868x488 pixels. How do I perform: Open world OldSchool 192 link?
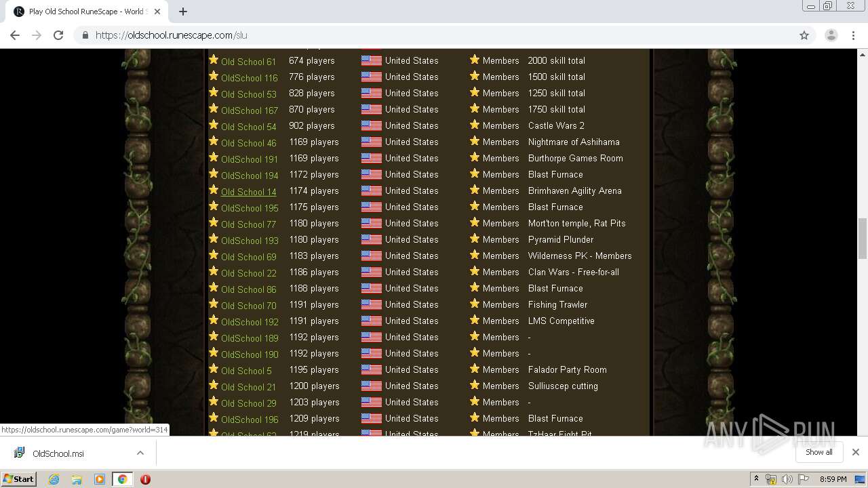point(250,322)
